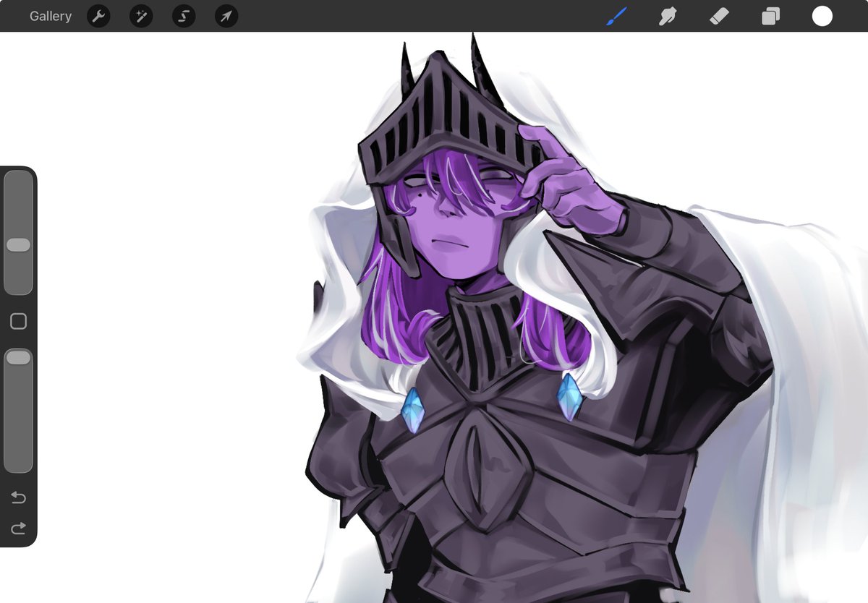
Task: Click the brush size slider handle
Action: [18, 245]
